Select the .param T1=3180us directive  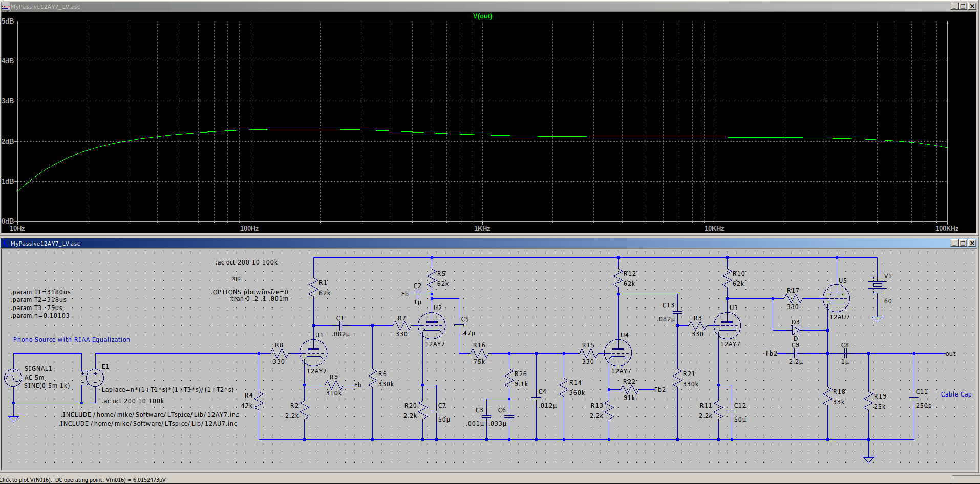(x=41, y=292)
